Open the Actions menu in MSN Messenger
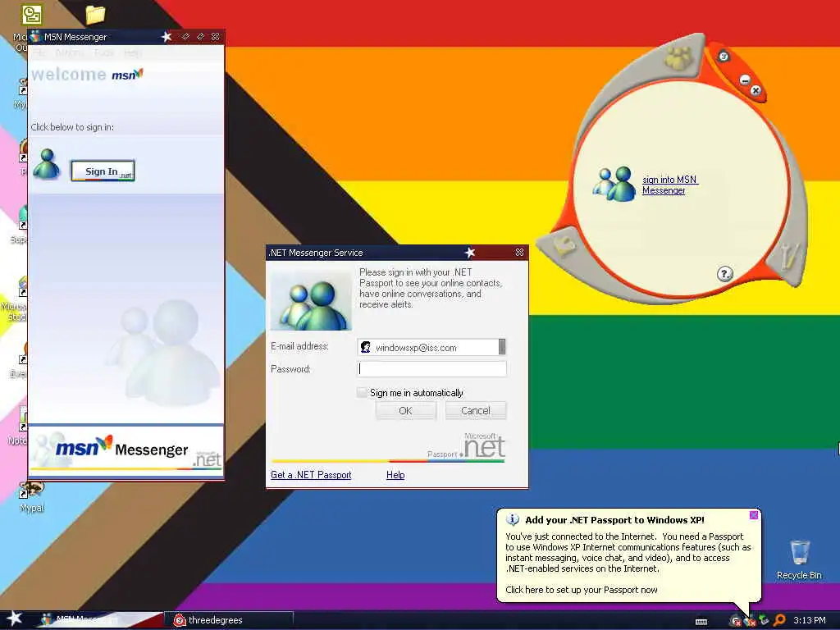 point(70,52)
